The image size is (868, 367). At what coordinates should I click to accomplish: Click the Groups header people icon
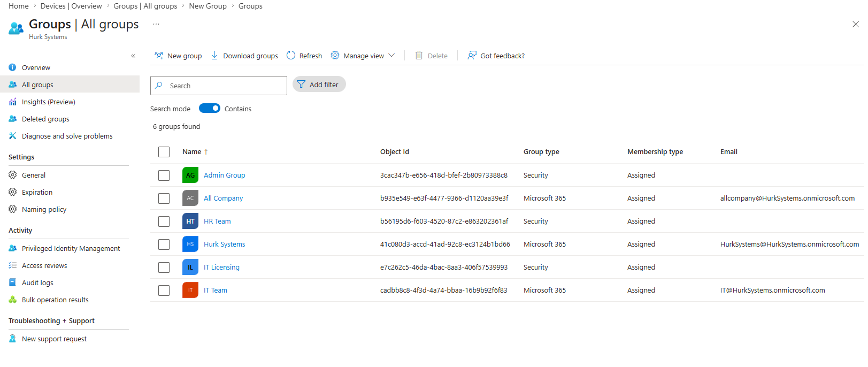[x=16, y=28]
